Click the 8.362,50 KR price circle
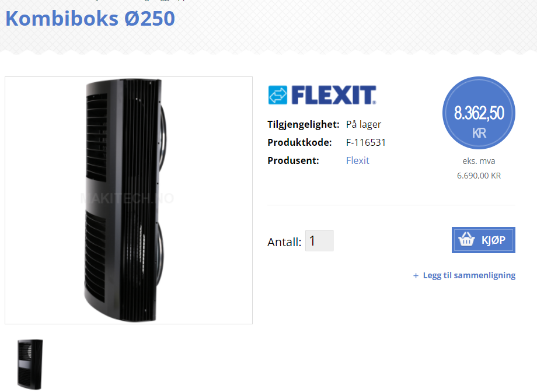 [479, 113]
